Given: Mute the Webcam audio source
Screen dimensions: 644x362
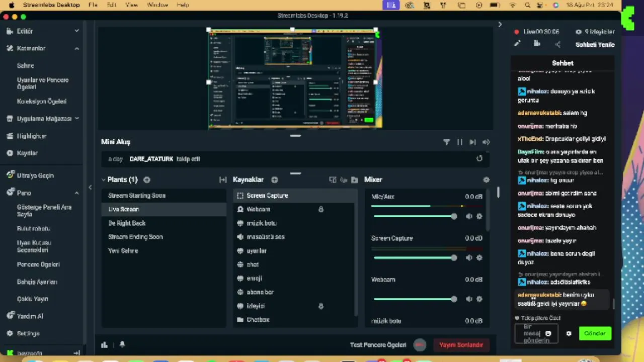Looking at the screenshot, I should [469, 299].
